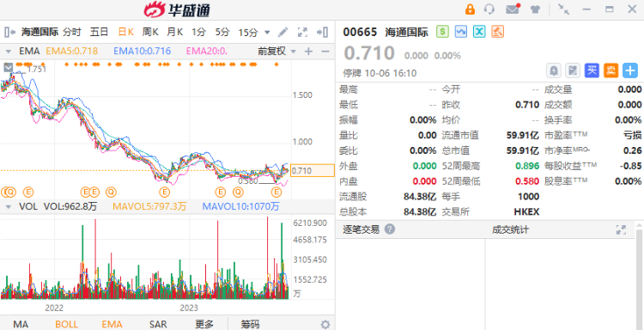Select the BOLL indicator button
Viewport: 644px width, 330px height.
point(66,324)
